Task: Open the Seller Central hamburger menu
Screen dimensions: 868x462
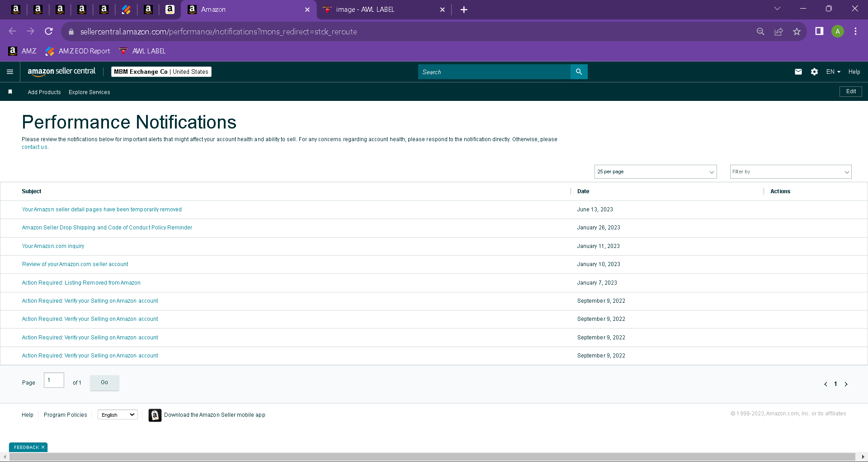Action: [10, 71]
